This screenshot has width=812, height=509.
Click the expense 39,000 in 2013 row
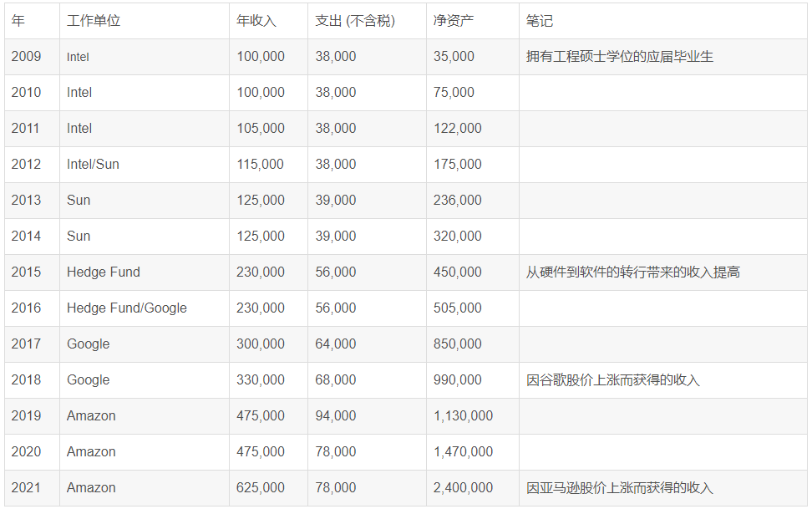pyautogui.click(x=336, y=200)
